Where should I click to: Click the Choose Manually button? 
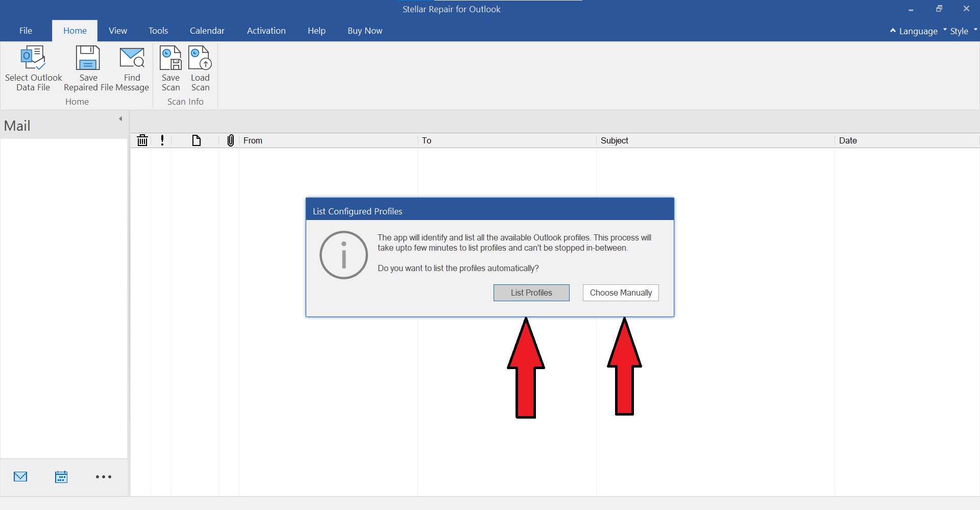click(x=621, y=293)
